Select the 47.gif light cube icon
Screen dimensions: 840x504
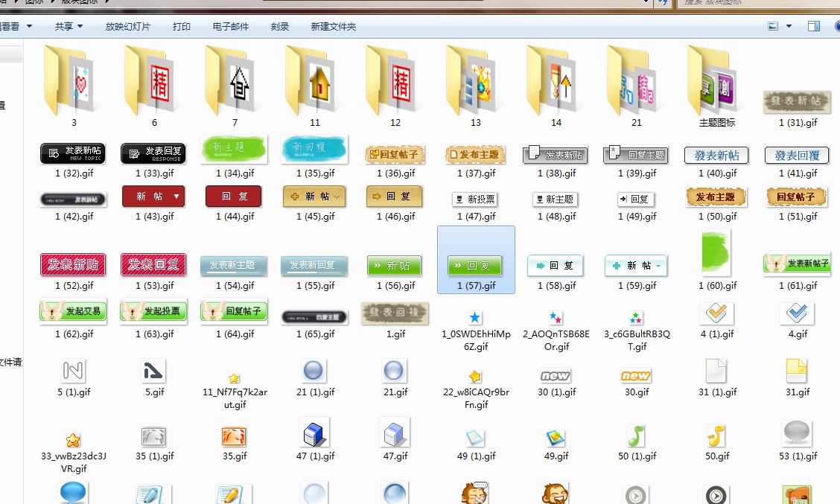(x=395, y=433)
